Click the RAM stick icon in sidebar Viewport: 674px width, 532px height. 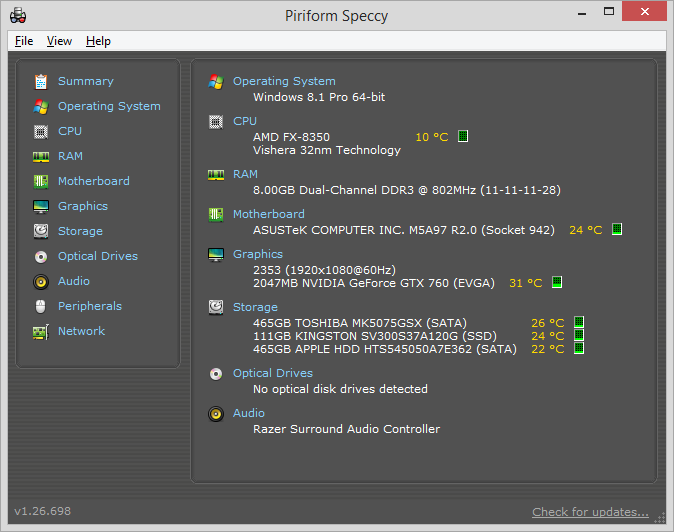click(x=41, y=156)
